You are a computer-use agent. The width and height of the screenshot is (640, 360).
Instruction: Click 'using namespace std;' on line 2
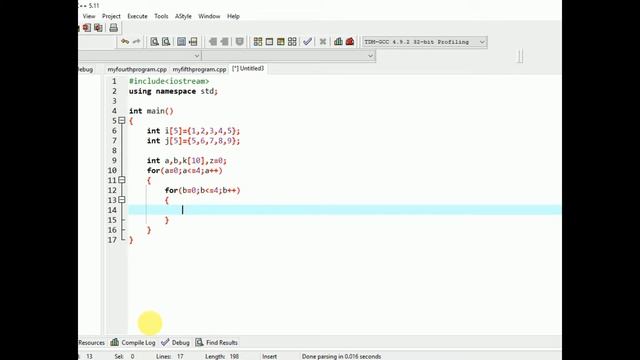pyautogui.click(x=173, y=91)
